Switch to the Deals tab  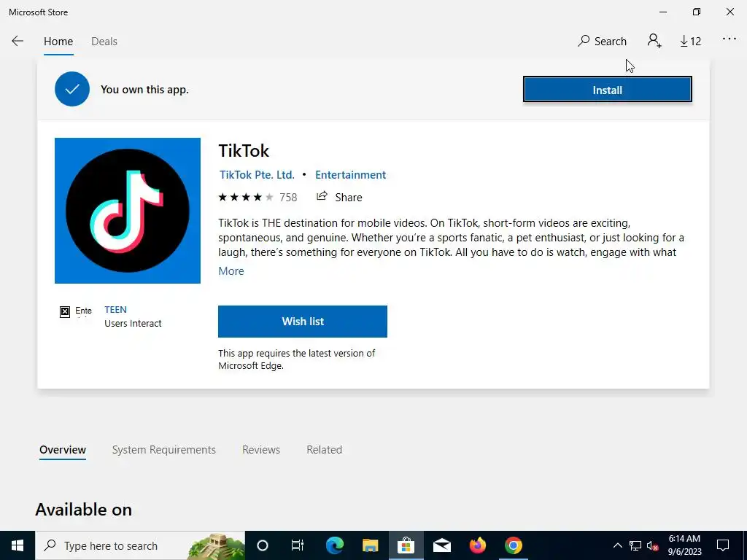coord(104,42)
